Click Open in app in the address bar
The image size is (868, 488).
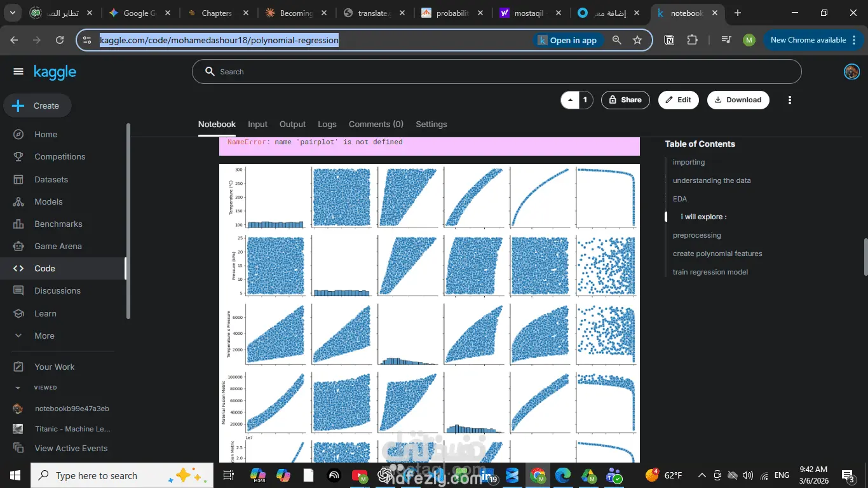pyautogui.click(x=567, y=40)
